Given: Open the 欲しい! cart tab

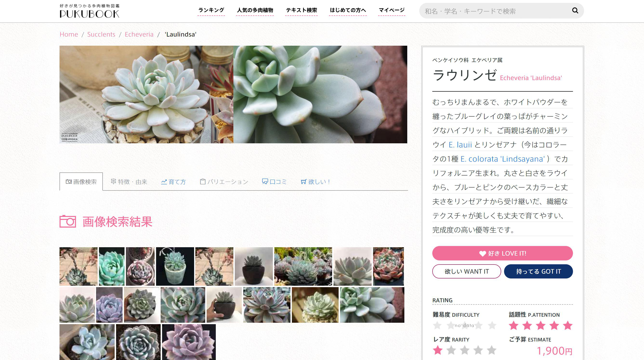Looking at the screenshot, I should tap(315, 182).
